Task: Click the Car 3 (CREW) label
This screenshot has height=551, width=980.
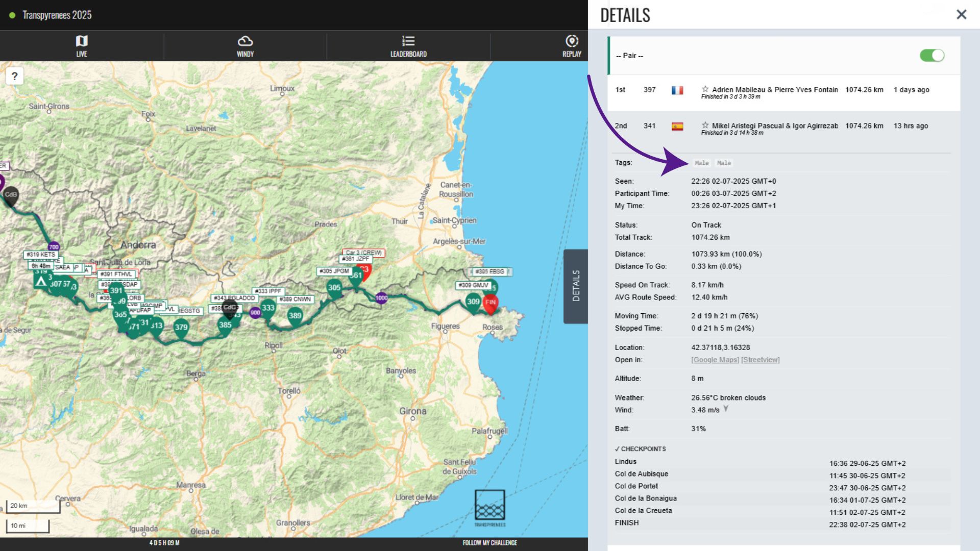Action: click(363, 253)
